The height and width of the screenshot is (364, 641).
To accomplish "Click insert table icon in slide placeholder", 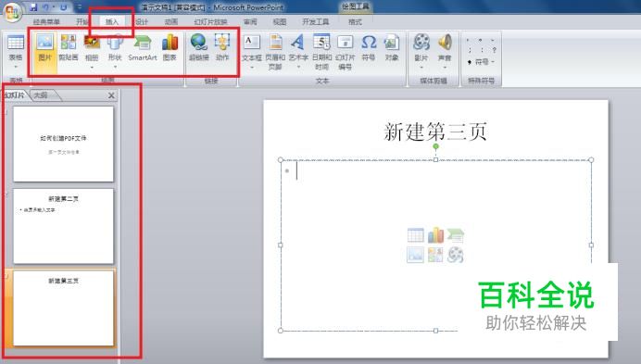I will coord(415,235).
